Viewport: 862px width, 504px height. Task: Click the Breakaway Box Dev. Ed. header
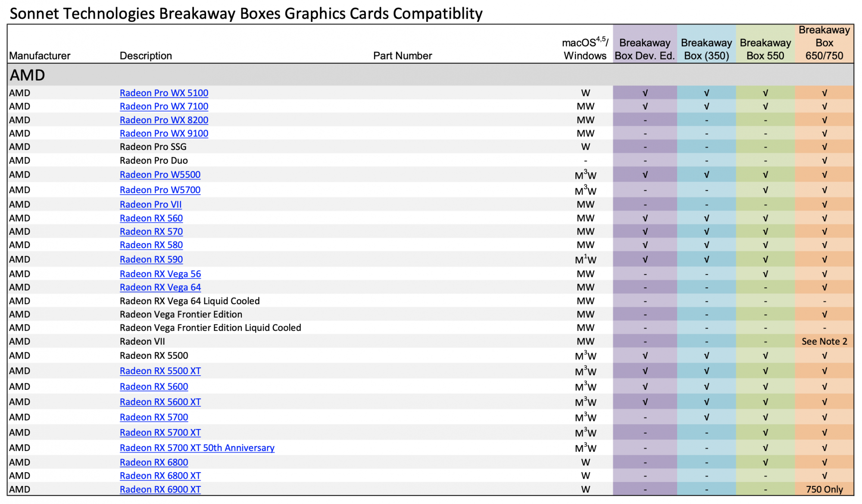(644, 49)
